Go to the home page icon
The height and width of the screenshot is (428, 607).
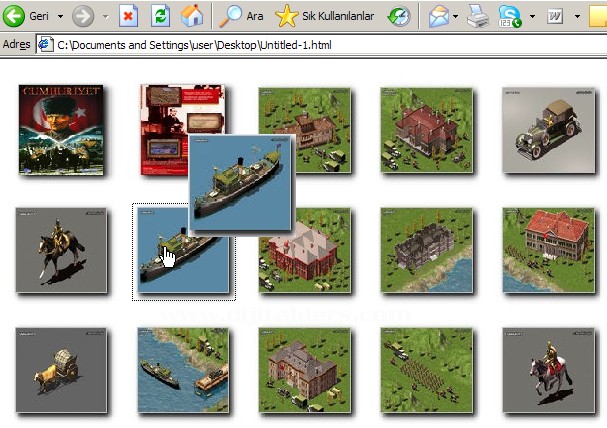tap(192, 16)
